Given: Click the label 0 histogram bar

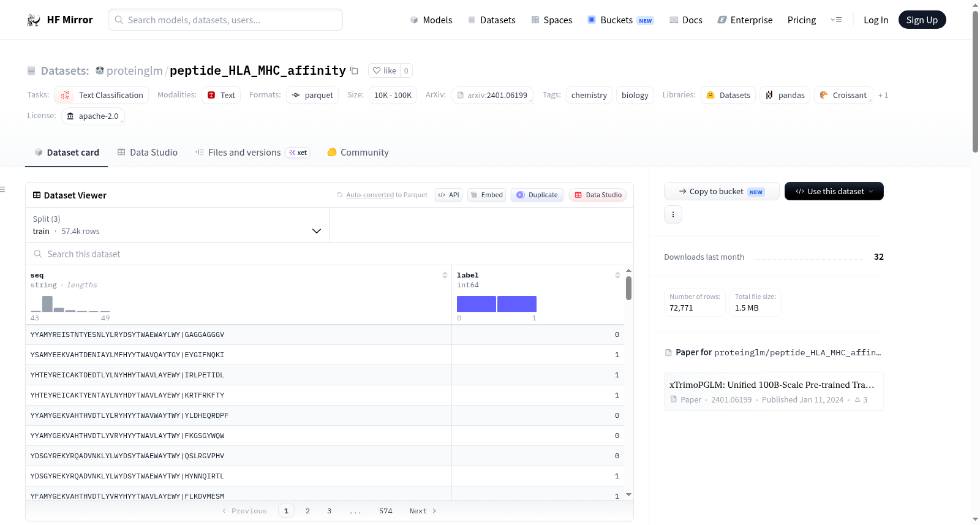Looking at the screenshot, I should click(x=477, y=304).
